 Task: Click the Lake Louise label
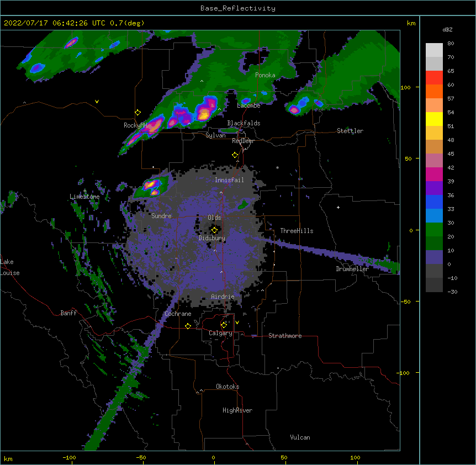click(9, 267)
